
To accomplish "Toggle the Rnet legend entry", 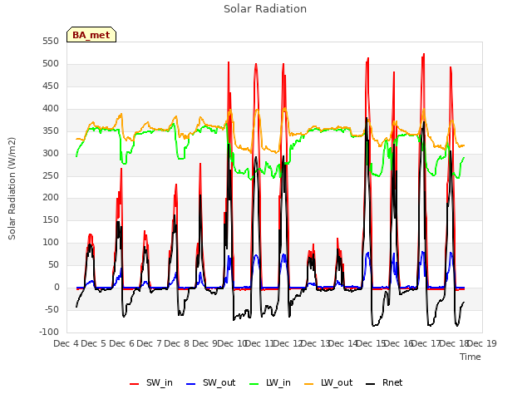I will pyautogui.click(x=384, y=382).
